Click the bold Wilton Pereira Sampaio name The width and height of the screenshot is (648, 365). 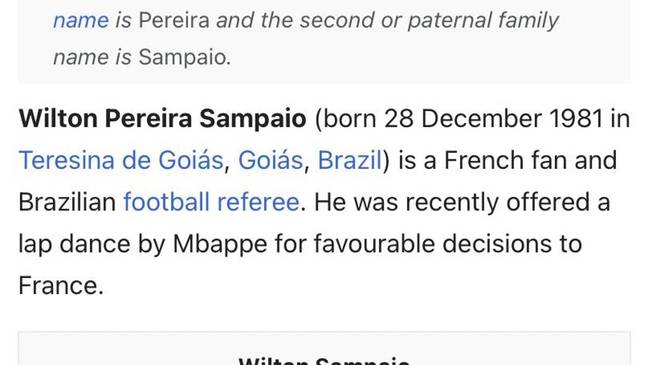coord(162,119)
